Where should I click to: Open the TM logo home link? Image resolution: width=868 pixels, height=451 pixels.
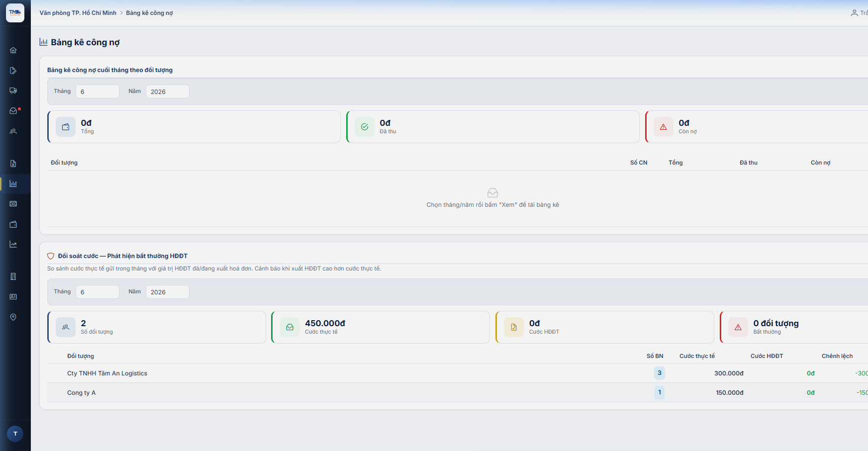[x=15, y=13]
